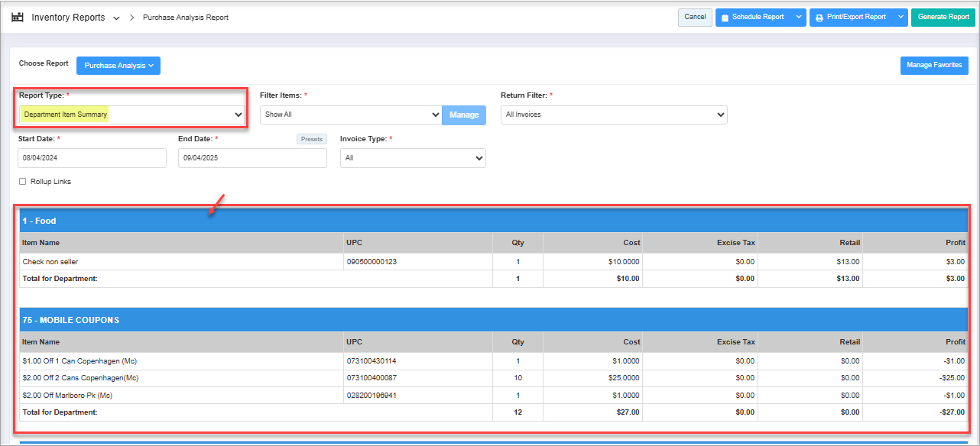Viewport: 980px width, 446px height.
Task: Click the End Date input field
Action: click(x=252, y=158)
